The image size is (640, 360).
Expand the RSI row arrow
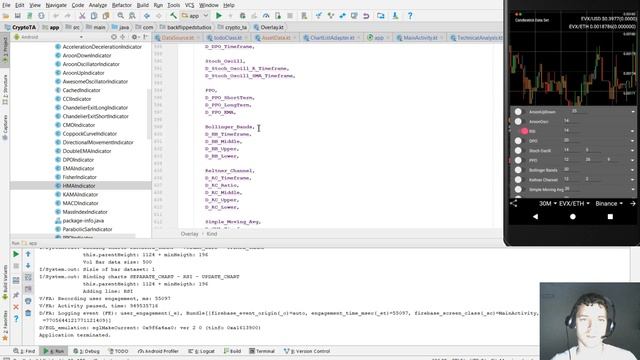click(632, 131)
